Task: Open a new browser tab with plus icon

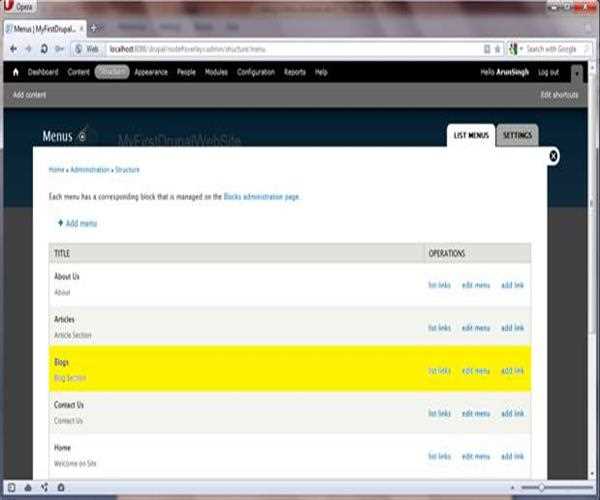Action: tap(94, 28)
